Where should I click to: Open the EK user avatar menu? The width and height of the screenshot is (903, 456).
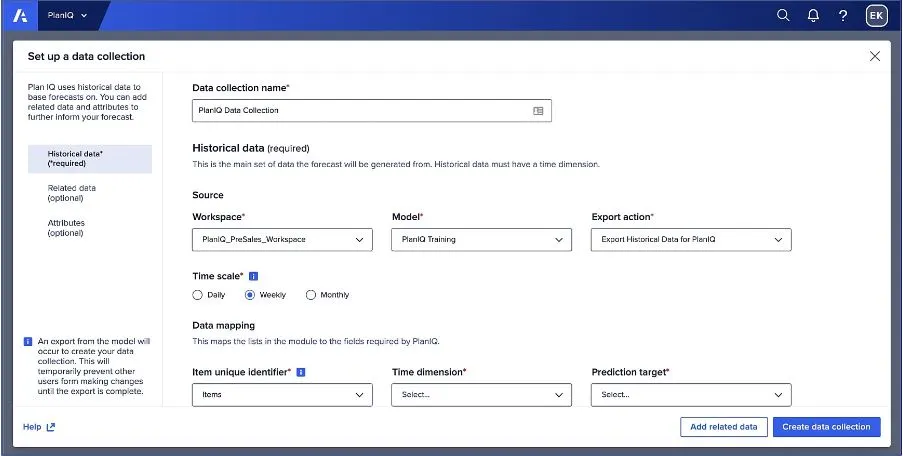(877, 16)
